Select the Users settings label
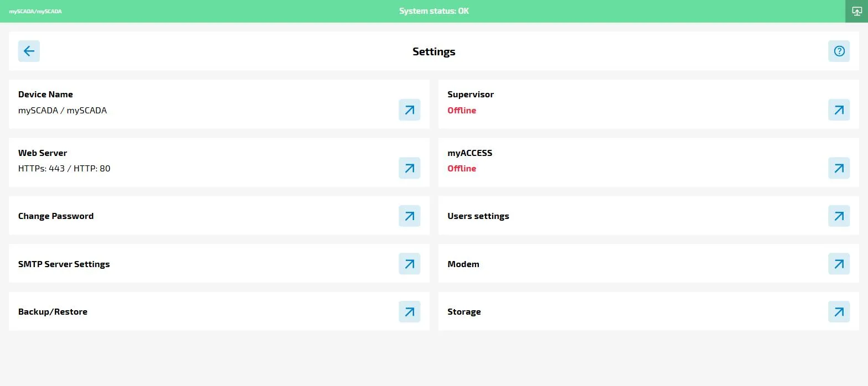 [478, 216]
